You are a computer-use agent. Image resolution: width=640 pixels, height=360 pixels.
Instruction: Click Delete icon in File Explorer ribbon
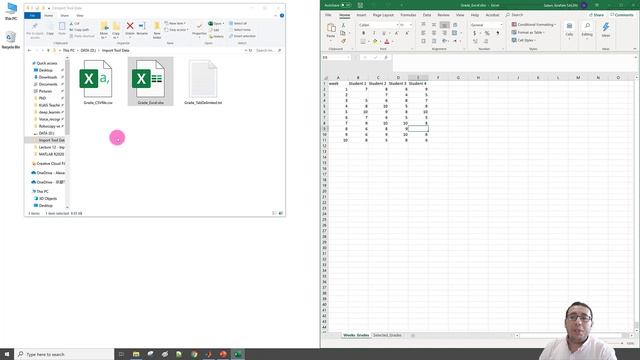click(x=130, y=27)
